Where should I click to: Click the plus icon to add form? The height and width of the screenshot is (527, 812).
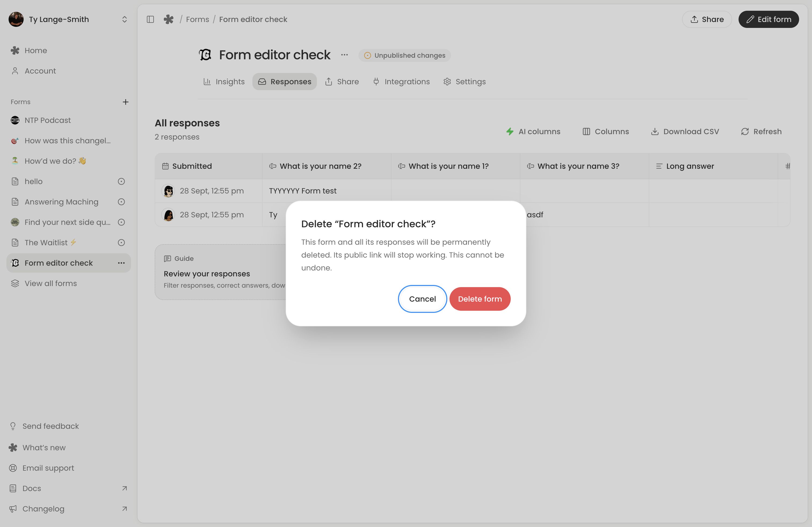click(x=126, y=102)
